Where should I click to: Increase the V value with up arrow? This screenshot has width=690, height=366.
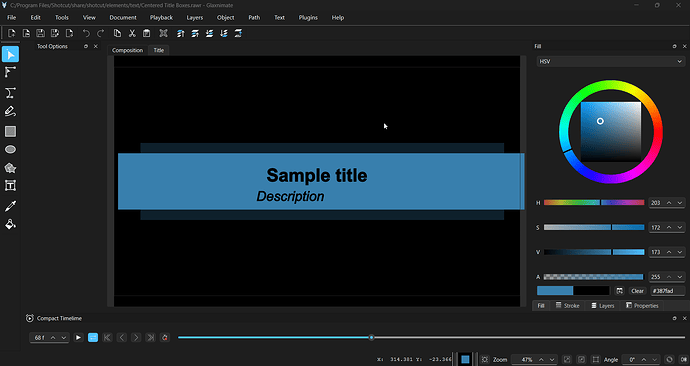click(669, 252)
